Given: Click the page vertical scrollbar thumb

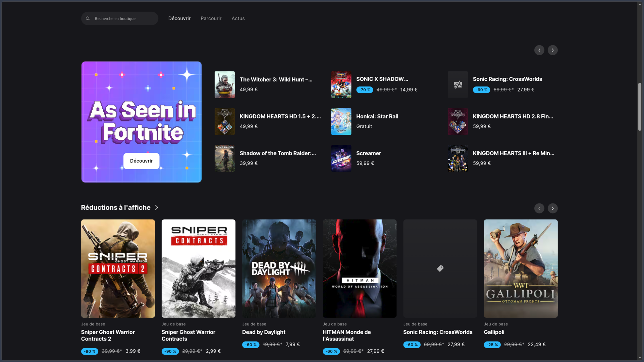Looking at the screenshot, I should tap(640, 107).
